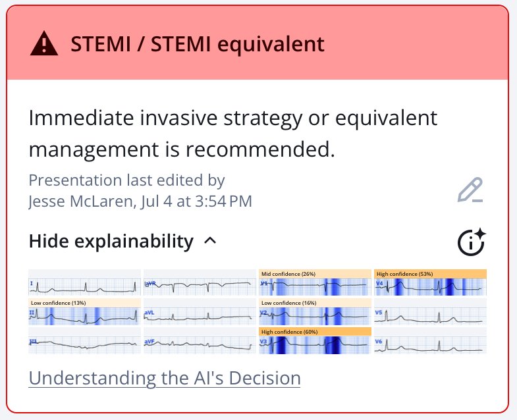Image resolution: width=517 pixels, height=420 pixels.
Task: Click the High confidence (60%) label
Action: (290, 332)
